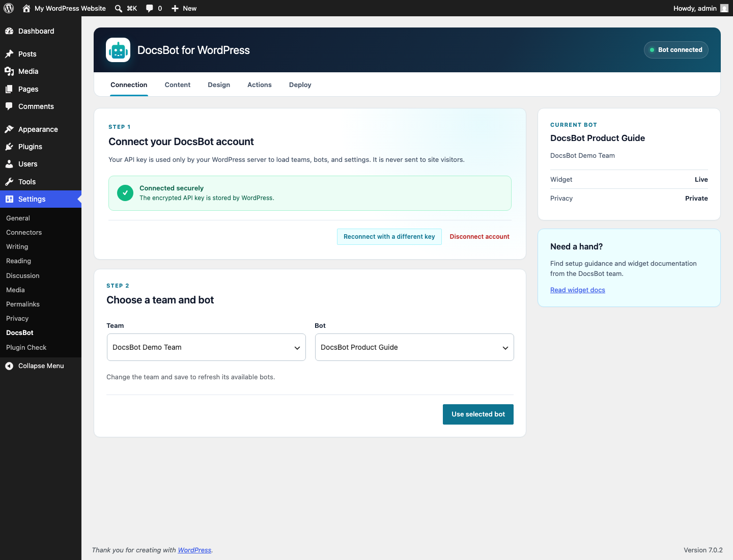
Task: Click the Posts pin icon in sidebar
Action: tap(9, 54)
